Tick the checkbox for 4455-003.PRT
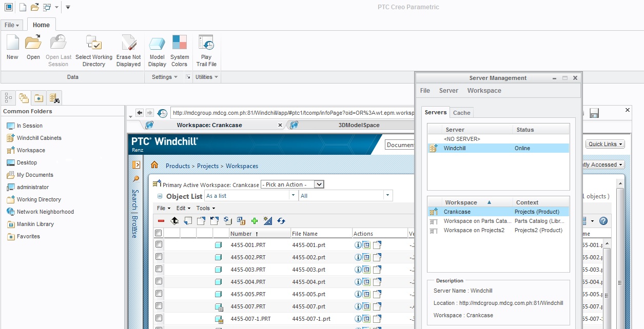The height and width of the screenshot is (329, 644). tap(159, 269)
